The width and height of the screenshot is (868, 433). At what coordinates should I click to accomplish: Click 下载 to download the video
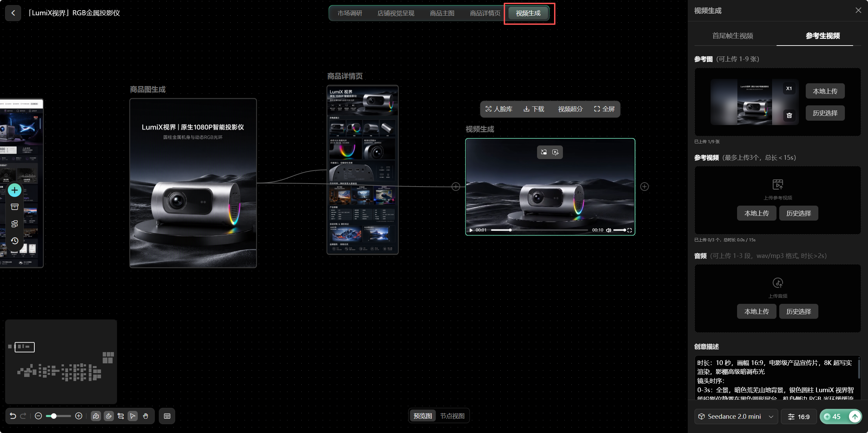534,109
